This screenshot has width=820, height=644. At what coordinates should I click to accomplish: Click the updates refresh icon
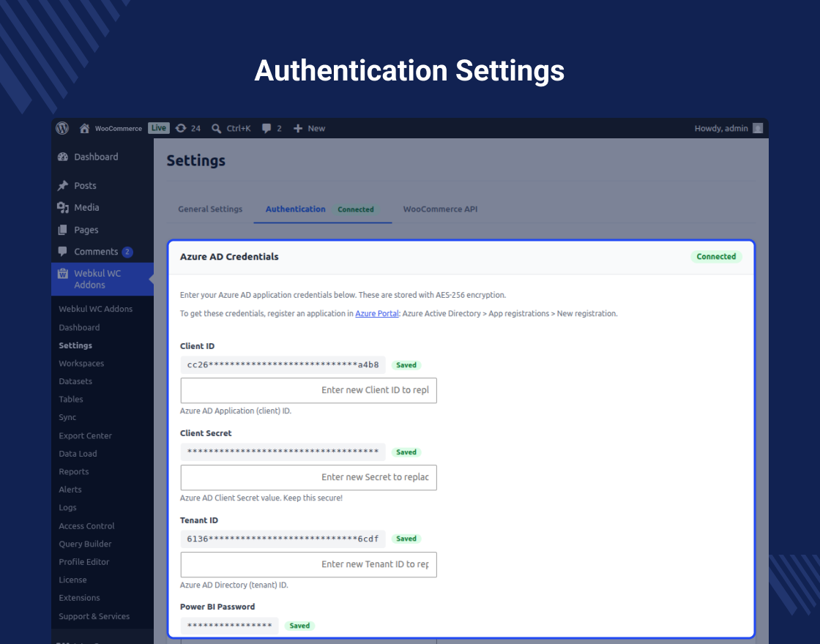point(181,128)
